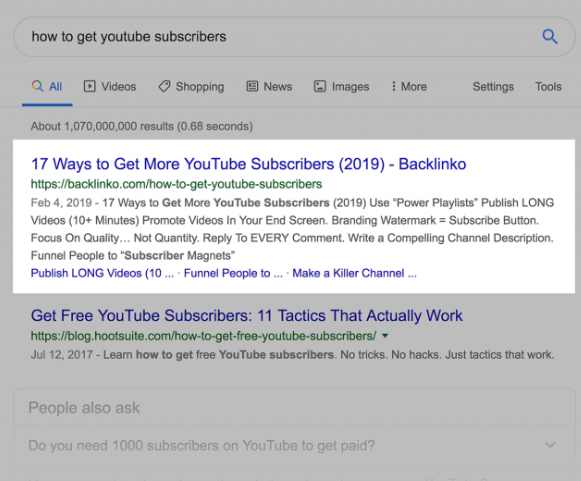This screenshot has height=481, width=581.
Task: Open search Settings
Action: tap(493, 86)
